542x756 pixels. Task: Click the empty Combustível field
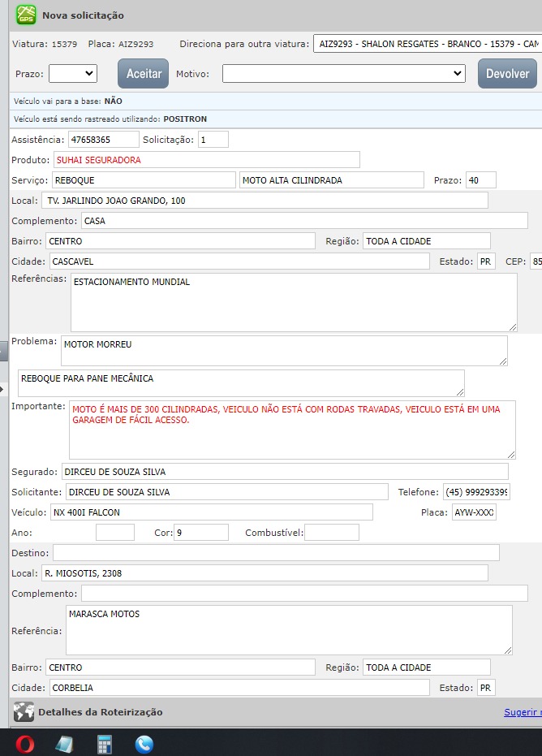(331, 533)
